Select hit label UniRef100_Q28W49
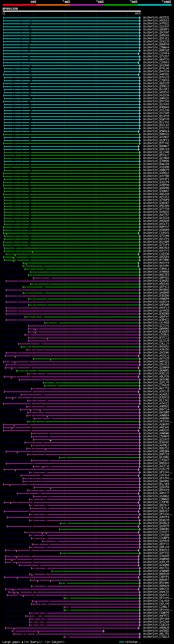 [156, 368]
